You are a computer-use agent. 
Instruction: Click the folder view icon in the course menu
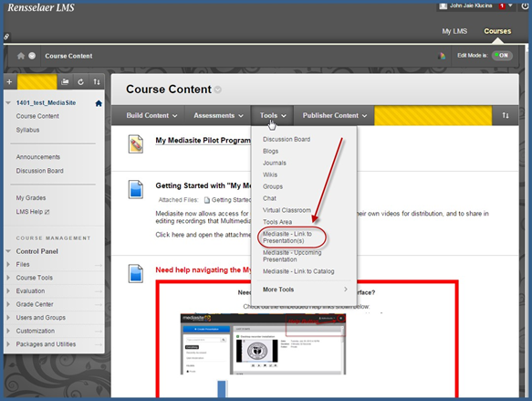click(x=65, y=82)
